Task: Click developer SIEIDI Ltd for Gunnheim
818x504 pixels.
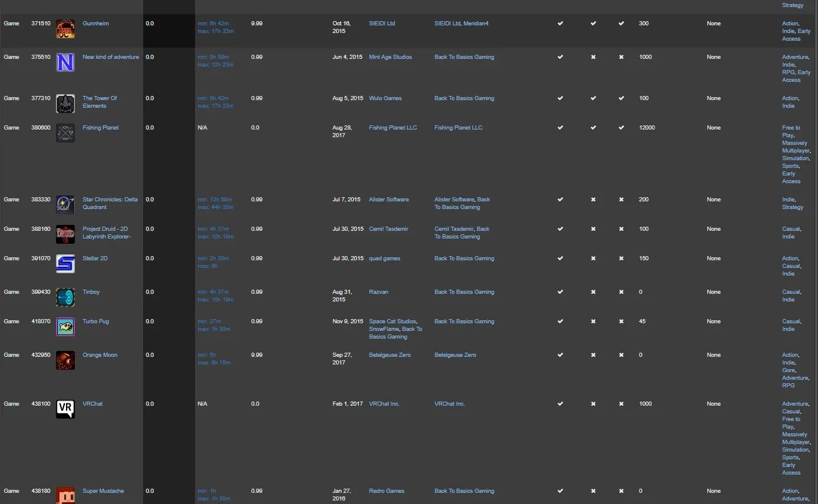Action: click(x=382, y=24)
